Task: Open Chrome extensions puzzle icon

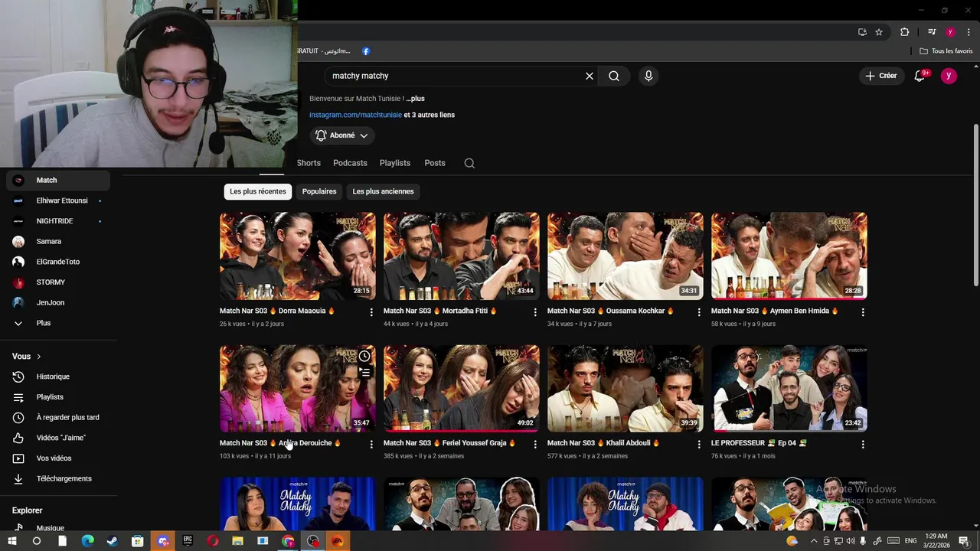Action: [904, 32]
